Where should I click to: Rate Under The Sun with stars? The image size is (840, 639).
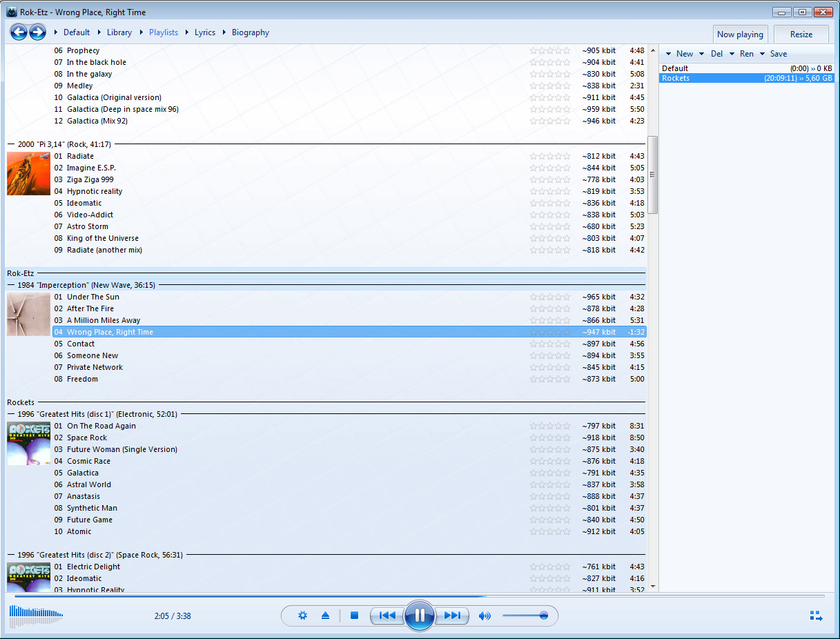click(x=550, y=297)
